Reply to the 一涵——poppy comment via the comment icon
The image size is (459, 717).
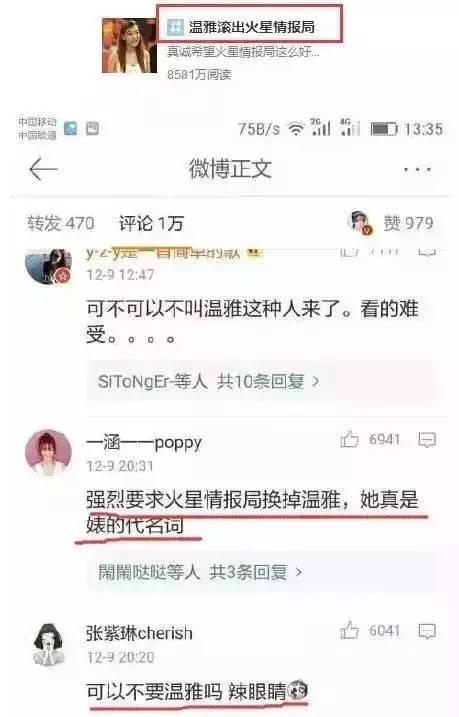coord(427,440)
